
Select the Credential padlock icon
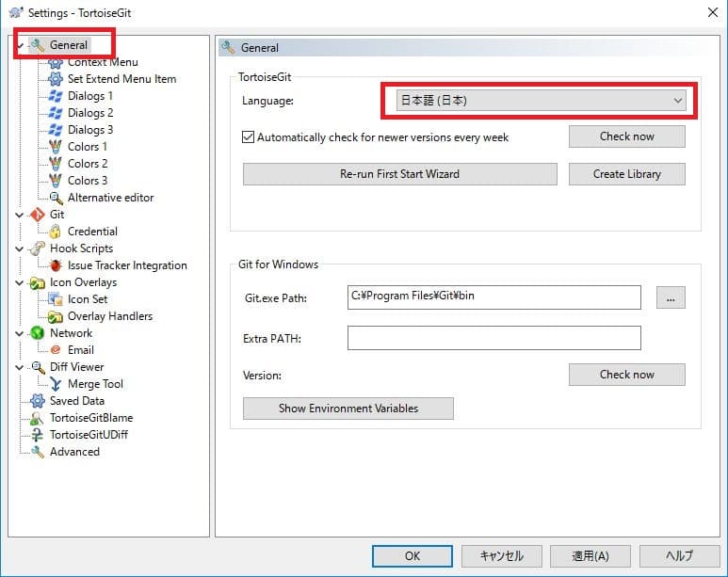tap(56, 232)
